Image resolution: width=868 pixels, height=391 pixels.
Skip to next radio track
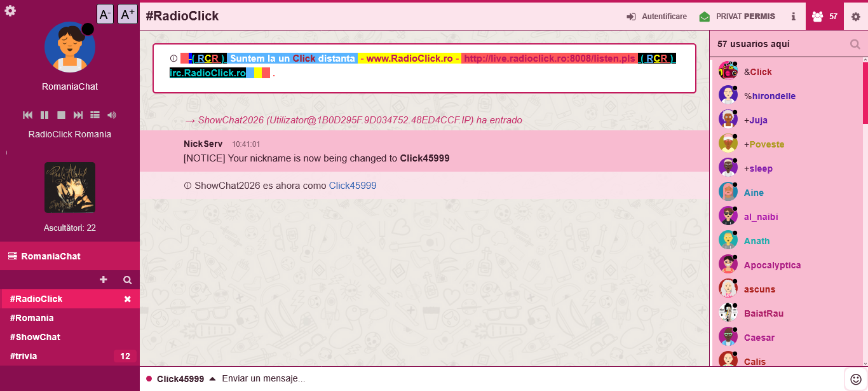[78, 115]
